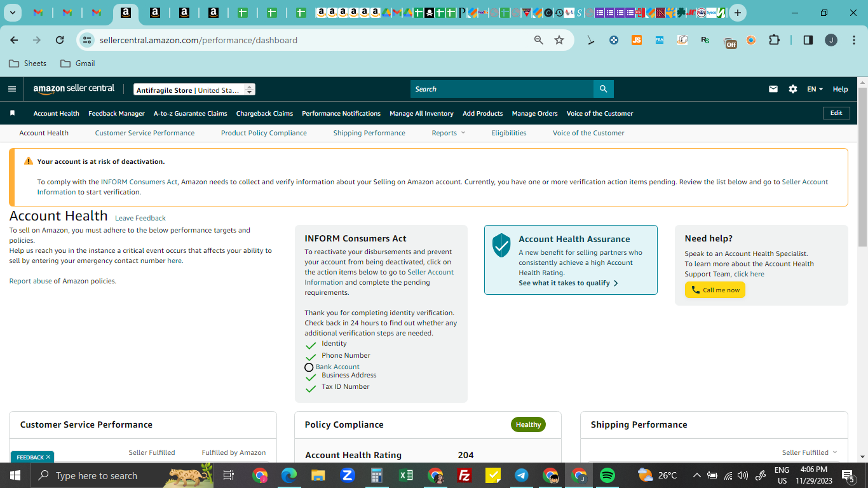Show hidden system tray icons
868x488 pixels.
(696, 475)
